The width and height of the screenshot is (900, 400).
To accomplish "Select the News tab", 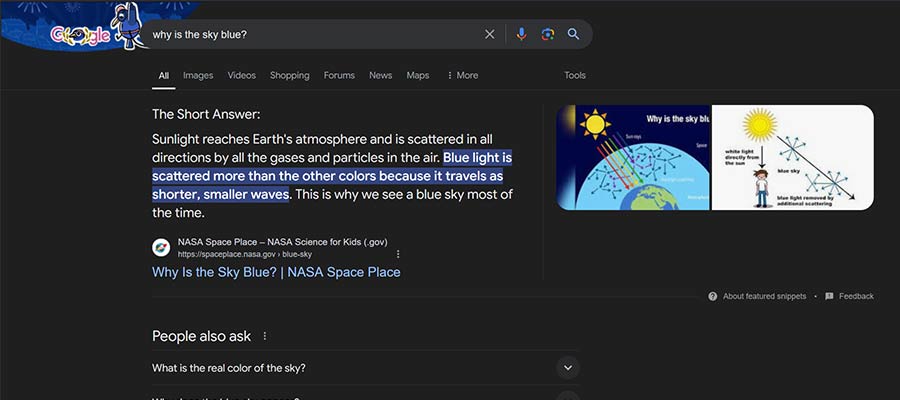I will tap(381, 75).
